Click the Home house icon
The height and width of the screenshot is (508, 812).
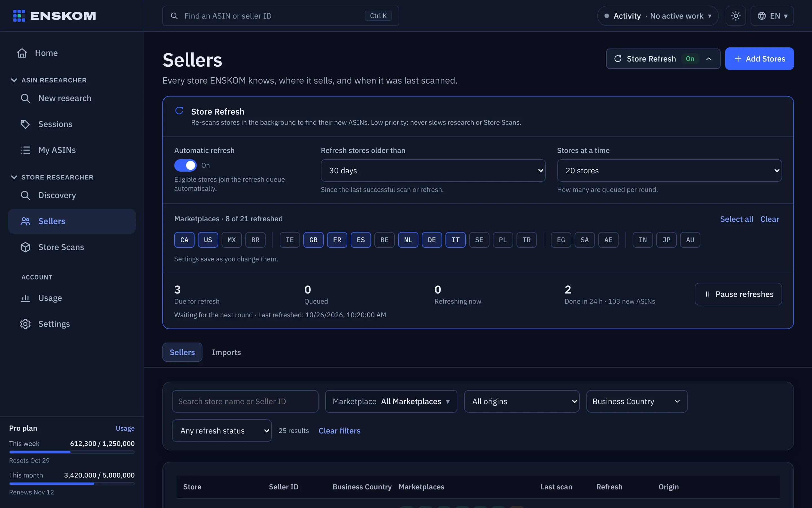22,53
